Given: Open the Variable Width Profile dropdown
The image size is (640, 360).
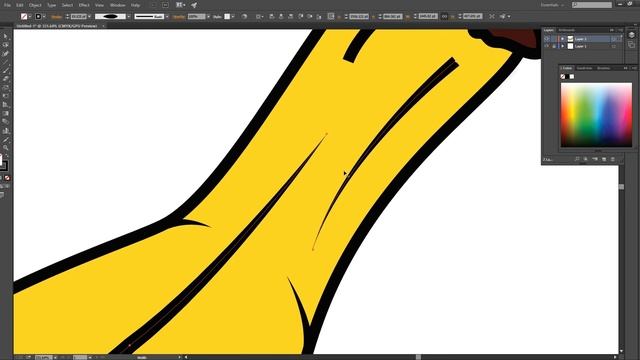Looking at the screenshot, I should point(129,17).
